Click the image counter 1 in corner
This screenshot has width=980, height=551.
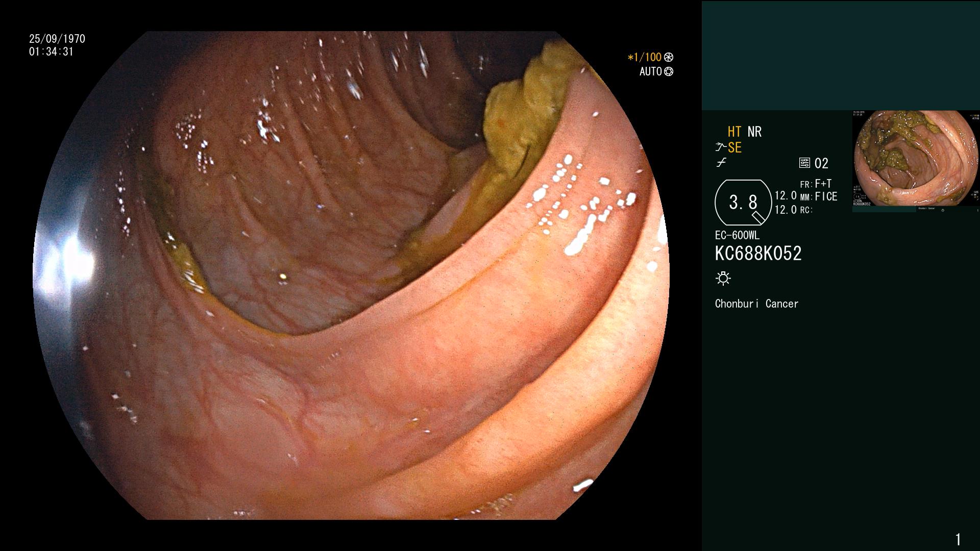pyautogui.click(x=958, y=539)
